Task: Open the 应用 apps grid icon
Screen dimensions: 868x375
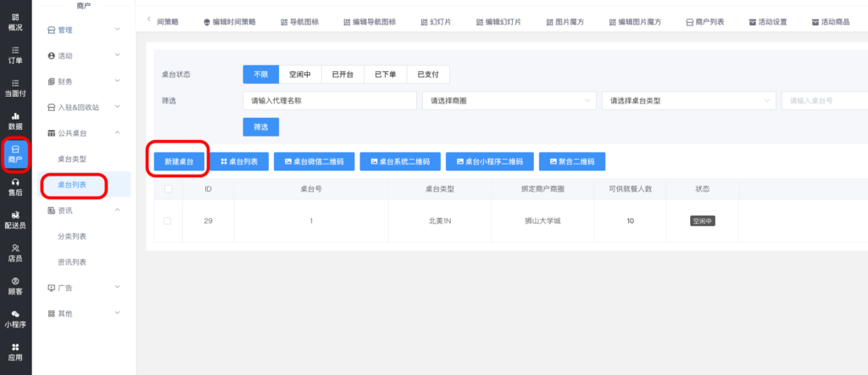Action: [15, 351]
